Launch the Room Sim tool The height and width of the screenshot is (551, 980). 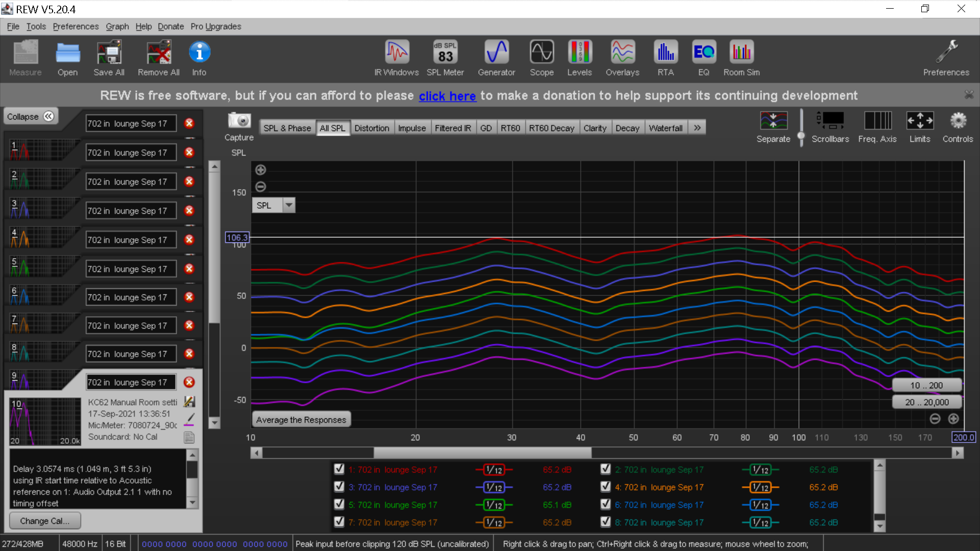pyautogui.click(x=741, y=58)
